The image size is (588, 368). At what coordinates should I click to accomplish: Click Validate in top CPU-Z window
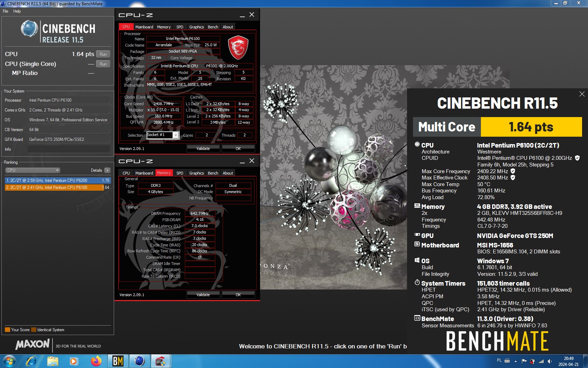click(x=203, y=149)
